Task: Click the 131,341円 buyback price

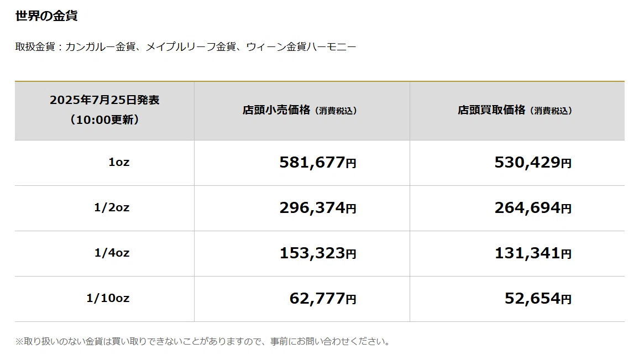Action: click(533, 253)
